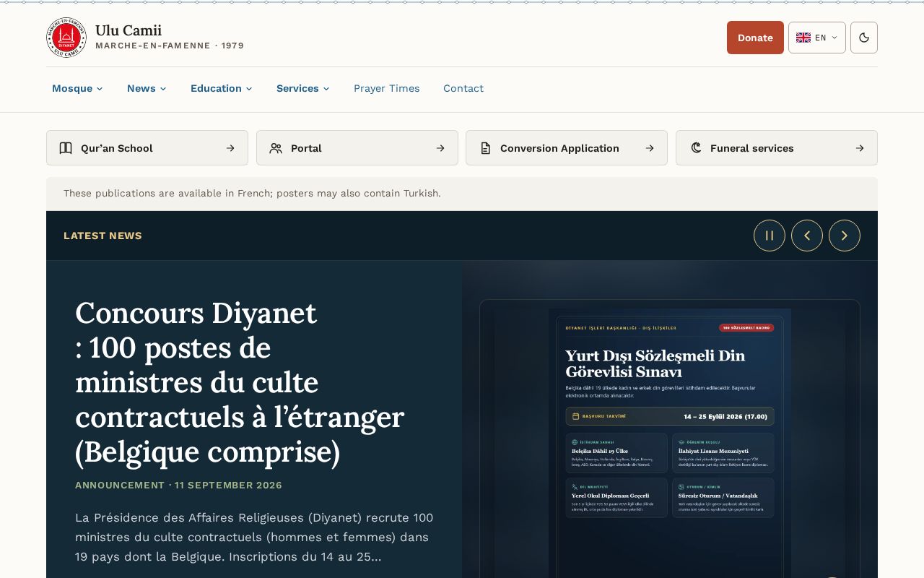Expand the Education menu
924x578 pixels.
pyautogui.click(x=221, y=88)
